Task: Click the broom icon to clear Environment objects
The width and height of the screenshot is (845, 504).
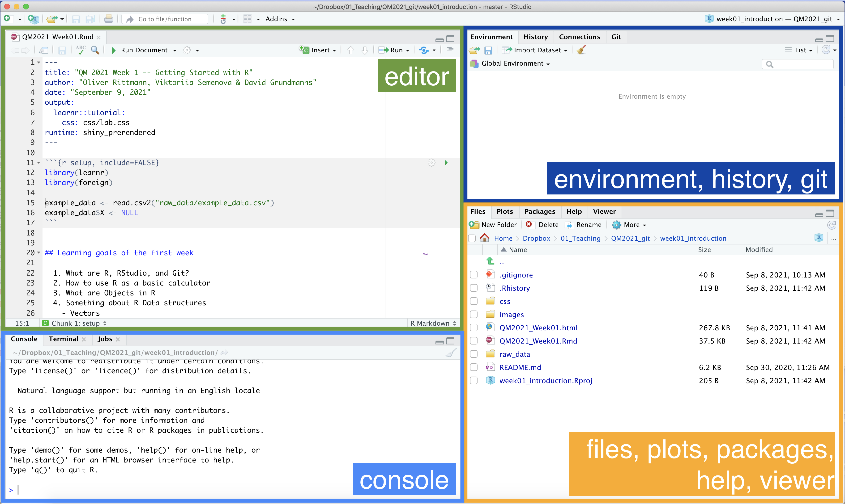Action: (x=581, y=50)
